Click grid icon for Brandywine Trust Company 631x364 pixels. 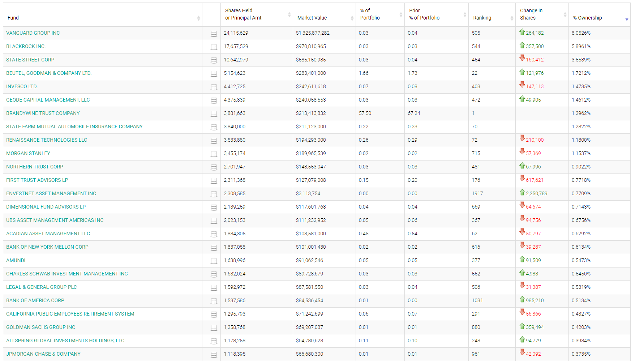point(214,114)
